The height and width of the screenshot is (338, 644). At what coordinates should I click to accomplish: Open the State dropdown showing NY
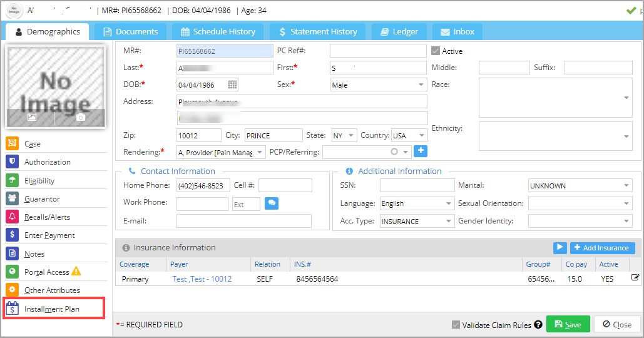click(344, 135)
